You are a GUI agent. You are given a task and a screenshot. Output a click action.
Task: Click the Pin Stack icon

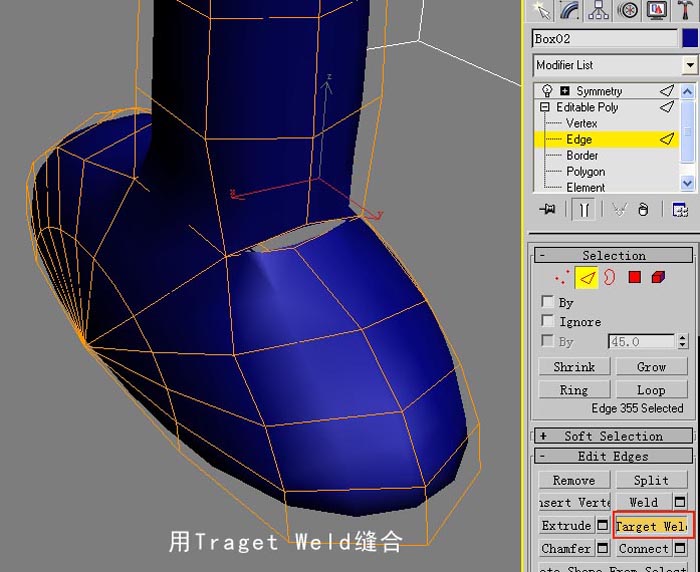(x=547, y=209)
